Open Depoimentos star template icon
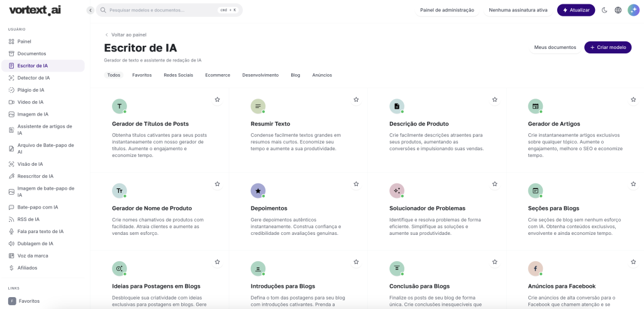644x309 pixels. point(258,191)
